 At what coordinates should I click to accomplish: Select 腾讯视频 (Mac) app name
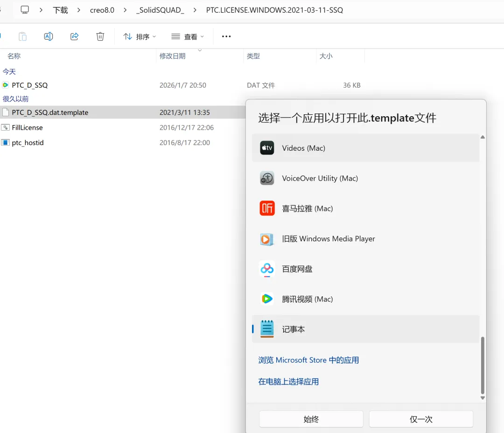(x=307, y=299)
